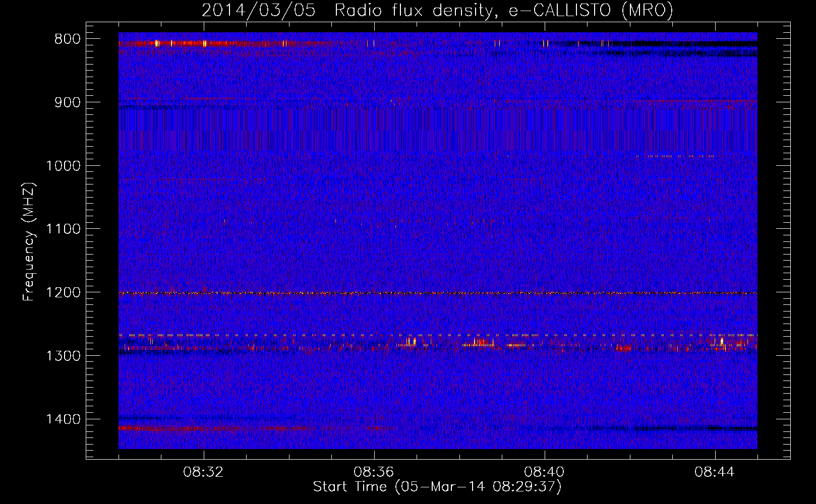Screen dimensions: 816x504
Task: Click the 08:40 time tick label
Action: pyautogui.click(x=545, y=472)
